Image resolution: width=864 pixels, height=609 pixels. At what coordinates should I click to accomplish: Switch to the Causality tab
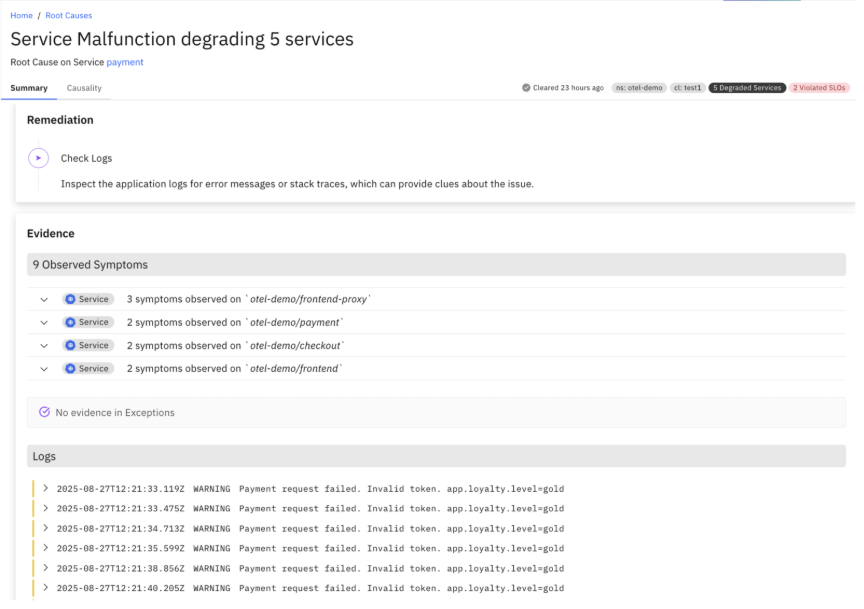coord(84,88)
